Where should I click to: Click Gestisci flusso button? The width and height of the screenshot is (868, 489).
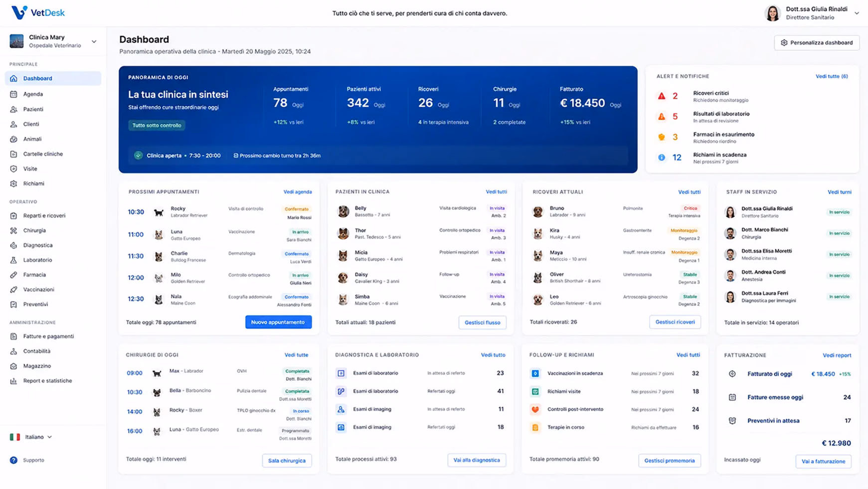[482, 323]
